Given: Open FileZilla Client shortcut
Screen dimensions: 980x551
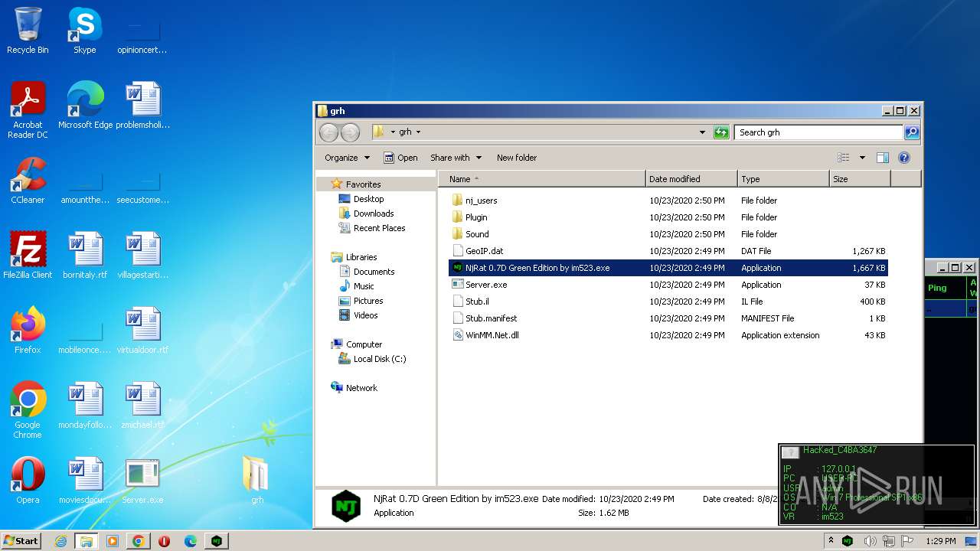Looking at the screenshot, I should point(28,256).
